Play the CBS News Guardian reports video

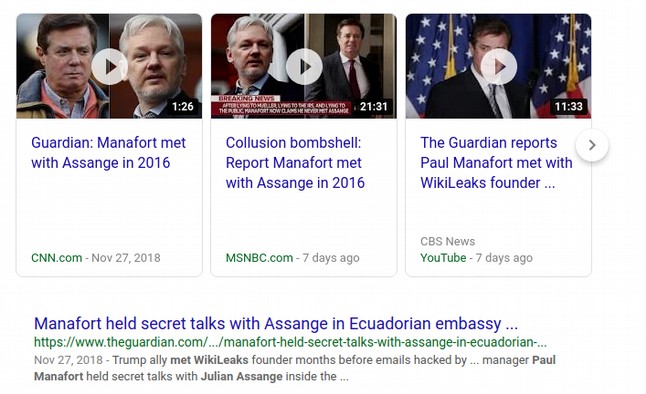[x=499, y=67]
